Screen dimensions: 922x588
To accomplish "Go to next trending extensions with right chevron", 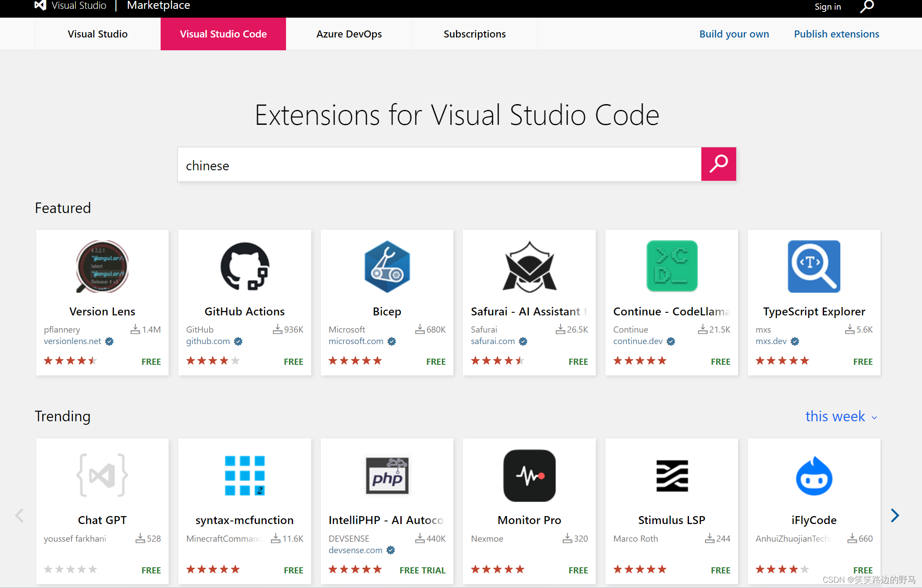I will [x=895, y=515].
